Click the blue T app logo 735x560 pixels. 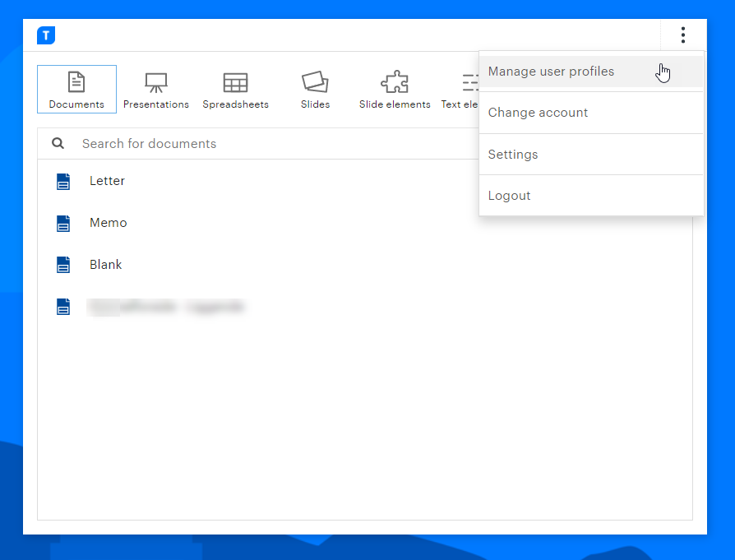[x=46, y=35]
